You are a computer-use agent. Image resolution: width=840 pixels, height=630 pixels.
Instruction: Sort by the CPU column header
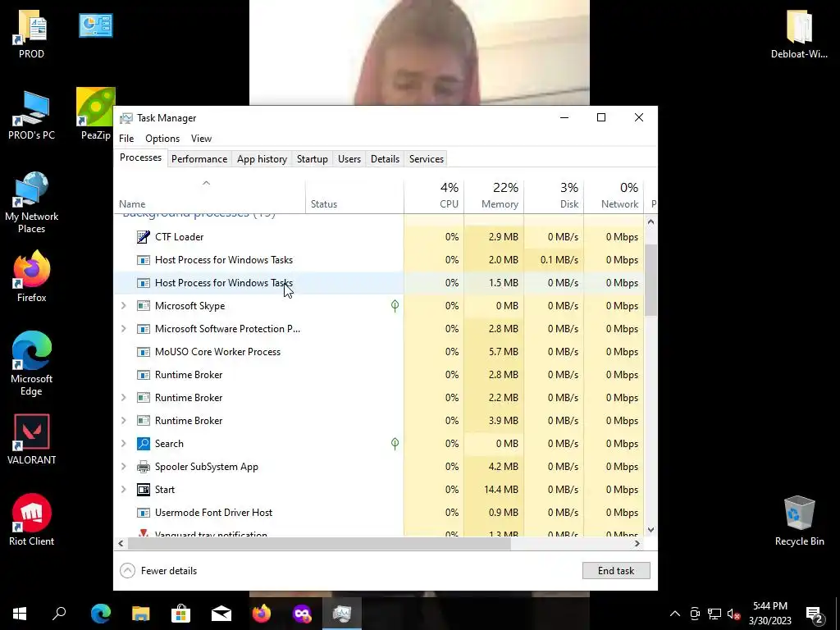(x=434, y=196)
